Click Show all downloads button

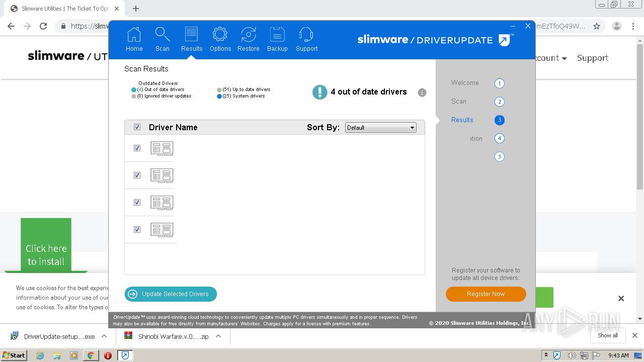[x=608, y=335]
